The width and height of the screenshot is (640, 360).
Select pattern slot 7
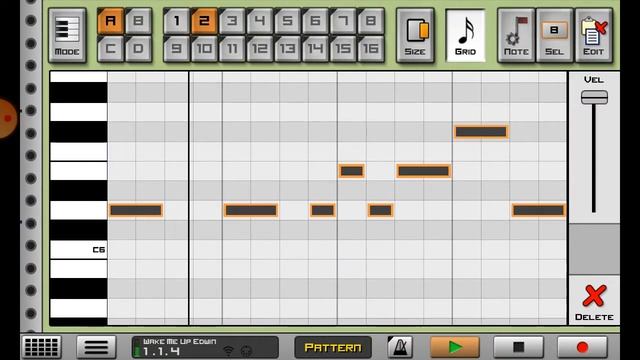pos(343,21)
